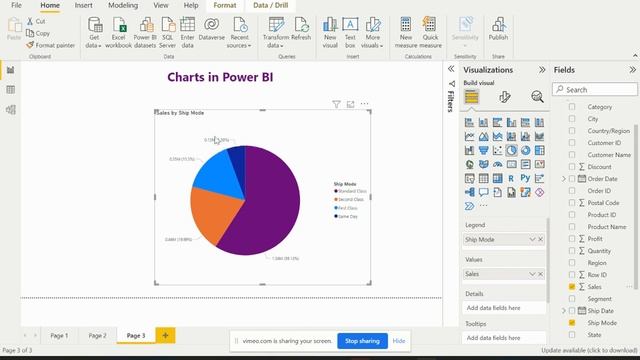
Task: Open the Recent sources dropdown
Action: [240, 33]
